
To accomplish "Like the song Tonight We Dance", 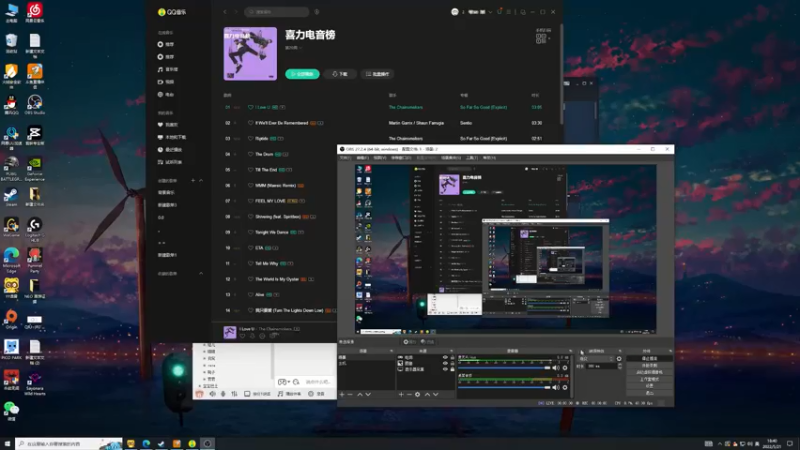I will tap(251, 232).
